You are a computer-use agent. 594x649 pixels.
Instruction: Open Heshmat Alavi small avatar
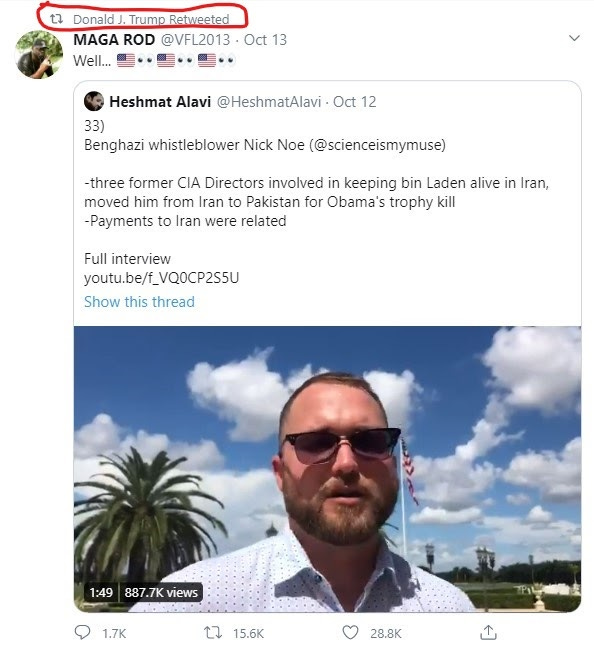click(x=94, y=101)
